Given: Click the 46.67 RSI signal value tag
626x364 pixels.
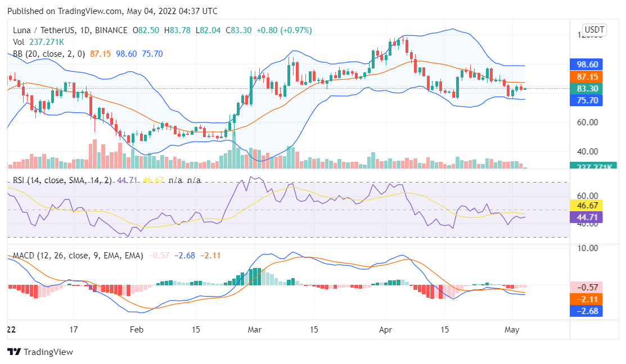Looking at the screenshot, I should tap(587, 206).
